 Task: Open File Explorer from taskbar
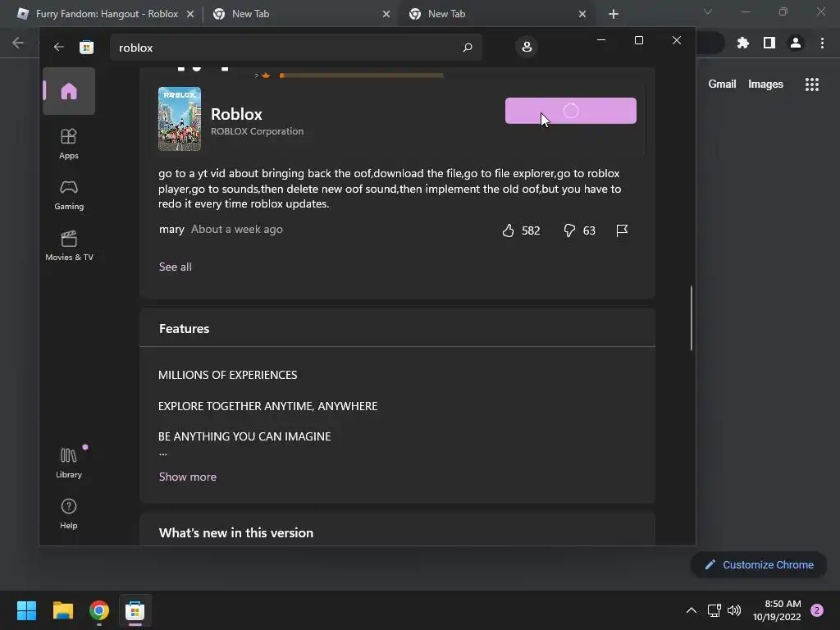point(62,610)
